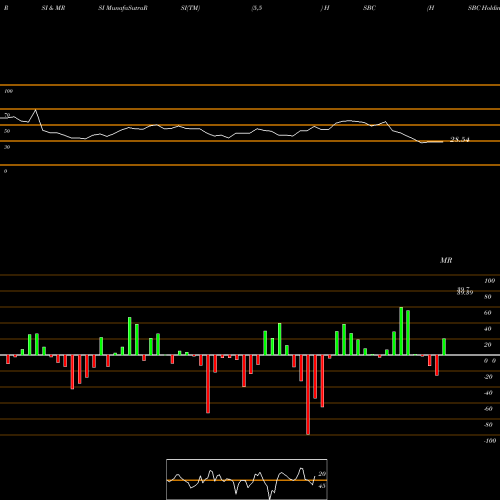Click the last green bar in histogram
Screen dimensions: 500x500
[x=444, y=347]
